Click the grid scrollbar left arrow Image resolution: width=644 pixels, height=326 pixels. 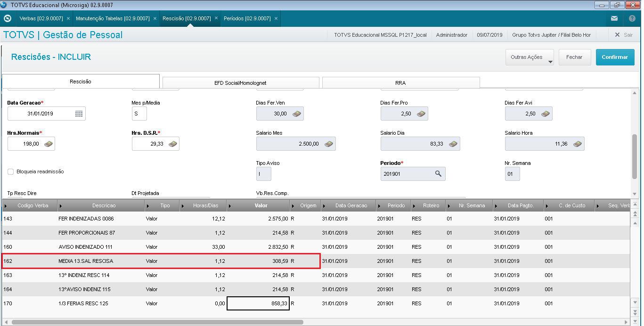coord(5,322)
